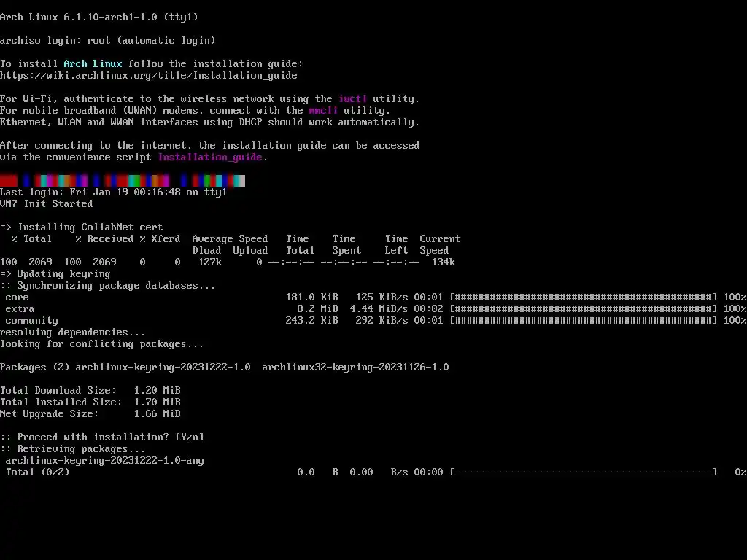Click the extra database row name

[x=20, y=309]
